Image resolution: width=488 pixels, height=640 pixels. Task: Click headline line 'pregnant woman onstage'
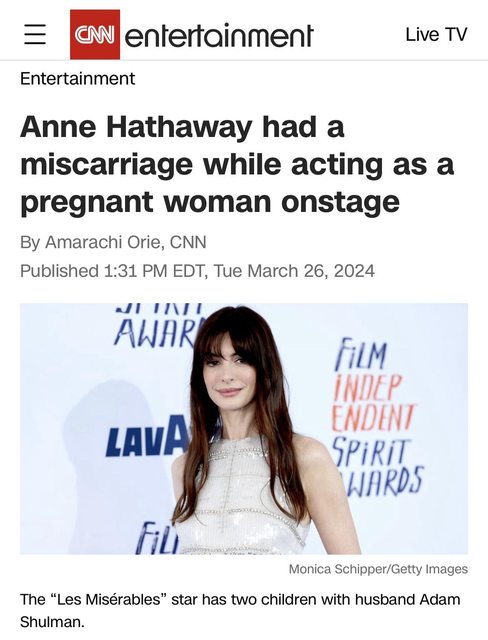210,202
